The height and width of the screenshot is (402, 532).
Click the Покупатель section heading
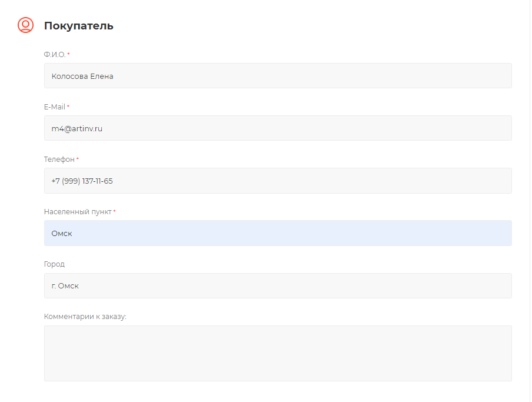[78, 26]
